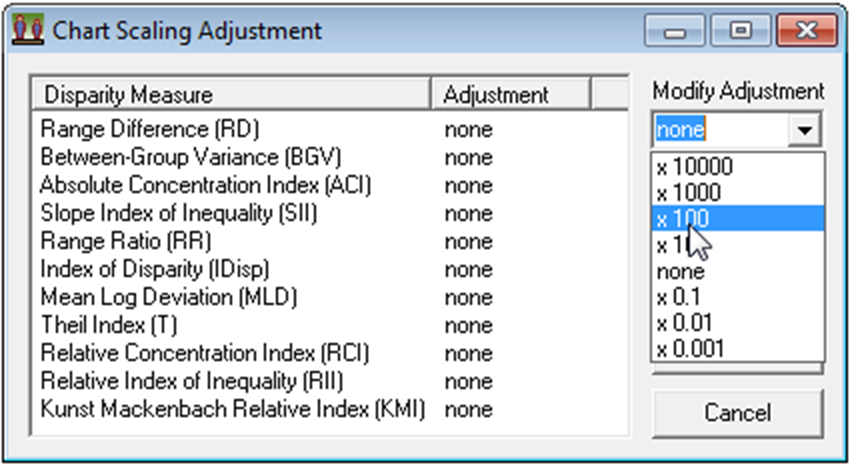Click the app icon in title bar
This screenshot has width=852, height=466.
click(x=28, y=30)
